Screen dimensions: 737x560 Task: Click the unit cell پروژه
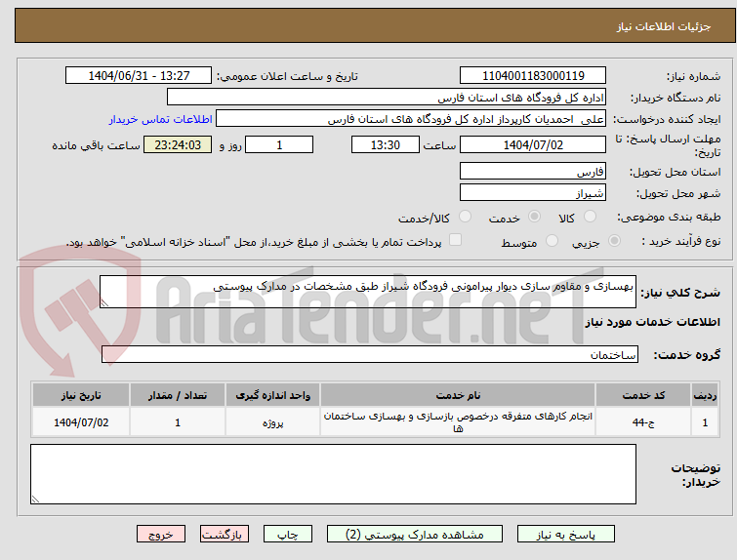[272, 422]
